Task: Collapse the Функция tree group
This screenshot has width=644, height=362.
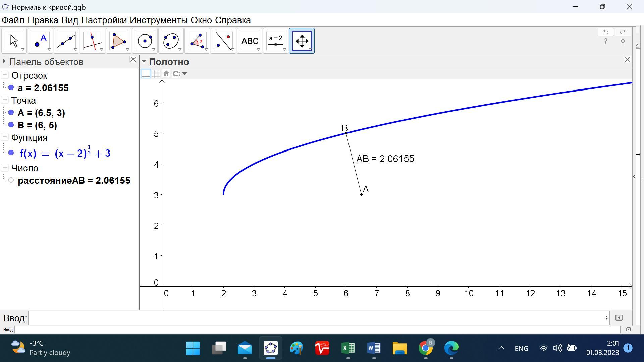Action: 5,137
